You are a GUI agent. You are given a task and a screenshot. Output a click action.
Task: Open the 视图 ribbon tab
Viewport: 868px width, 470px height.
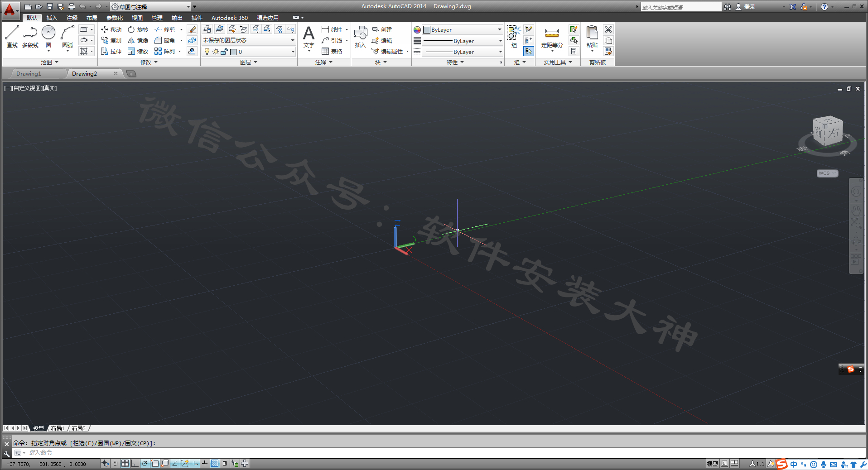point(137,18)
